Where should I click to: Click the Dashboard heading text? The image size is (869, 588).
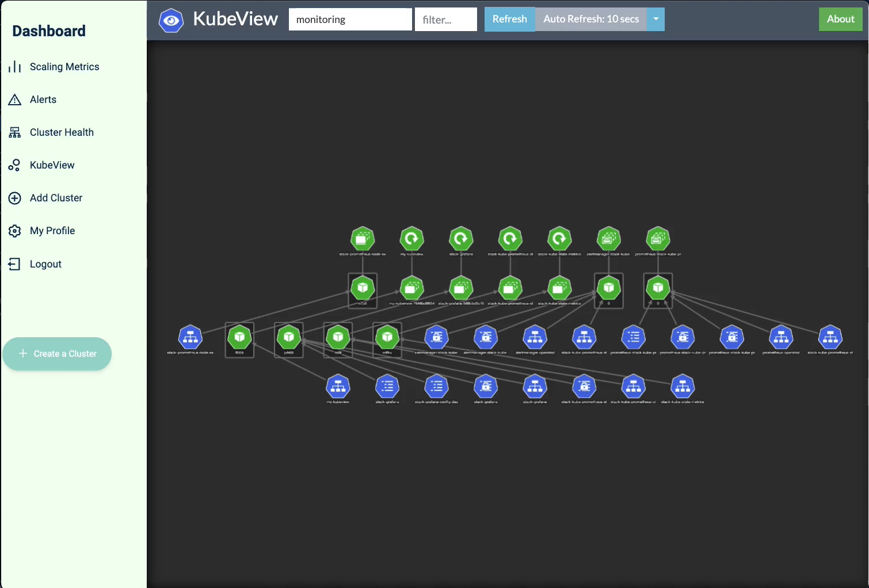pyautogui.click(x=49, y=31)
